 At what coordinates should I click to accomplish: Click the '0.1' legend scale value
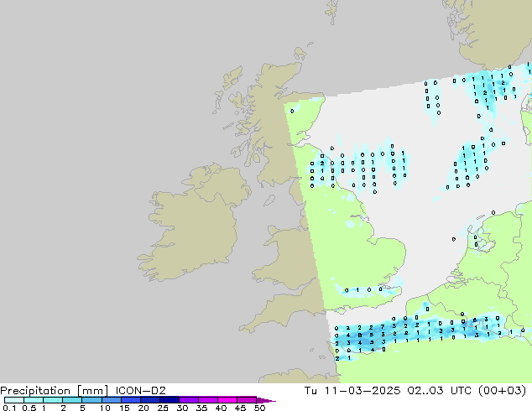tap(9, 408)
